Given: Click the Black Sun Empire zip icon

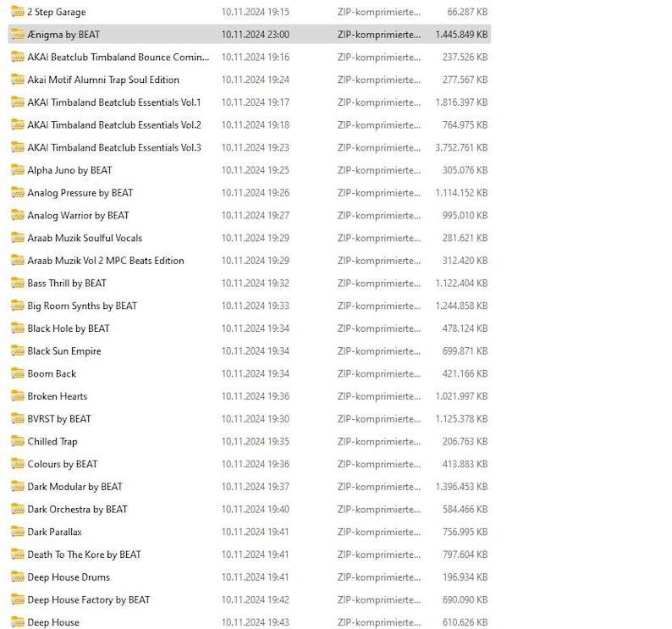Looking at the screenshot, I should click(x=18, y=351).
